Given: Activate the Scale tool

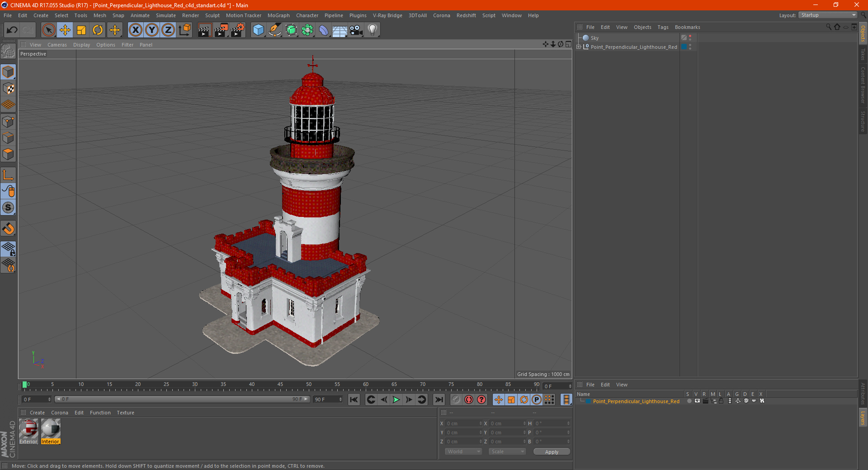Looking at the screenshot, I should (81, 30).
